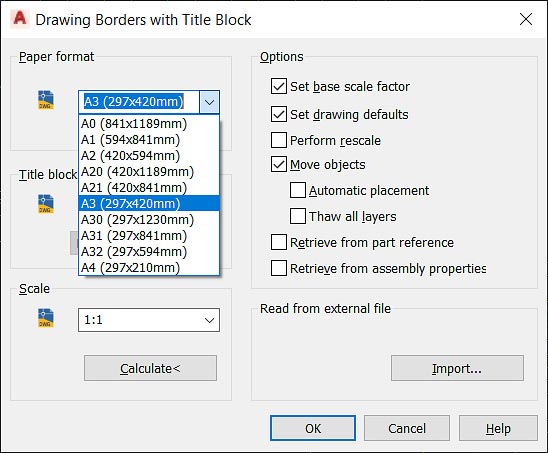Select A0 (841x1189mm) from the list
The height and width of the screenshot is (453, 548).
pyautogui.click(x=149, y=123)
